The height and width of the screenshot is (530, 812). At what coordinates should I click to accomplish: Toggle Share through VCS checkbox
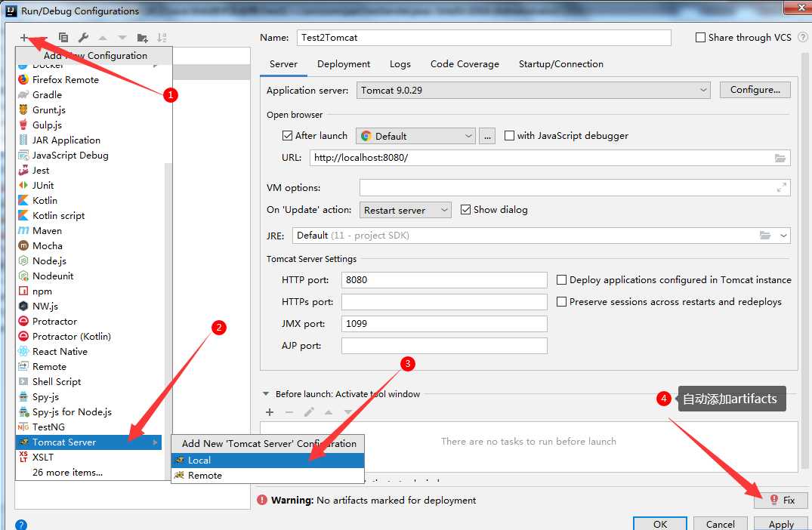pos(700,37)
